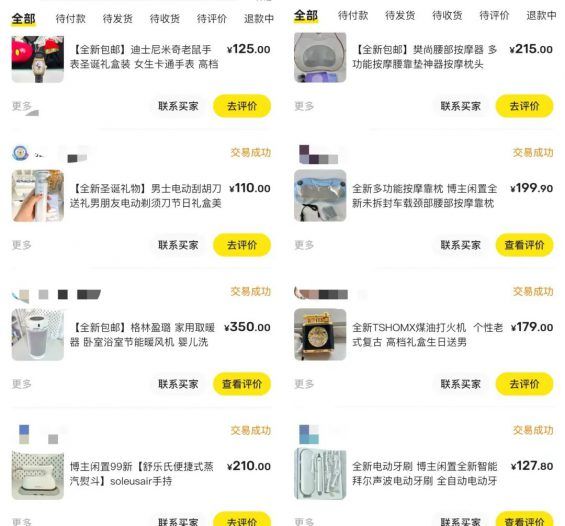Click 联系买家 for the ¥179.00 lighter order

tap(461, 384)
